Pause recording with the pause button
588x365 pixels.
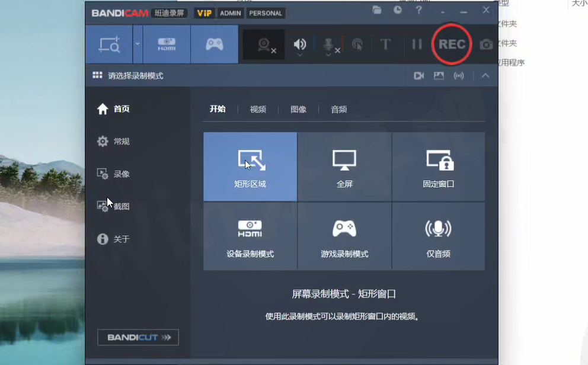[417, 44]
